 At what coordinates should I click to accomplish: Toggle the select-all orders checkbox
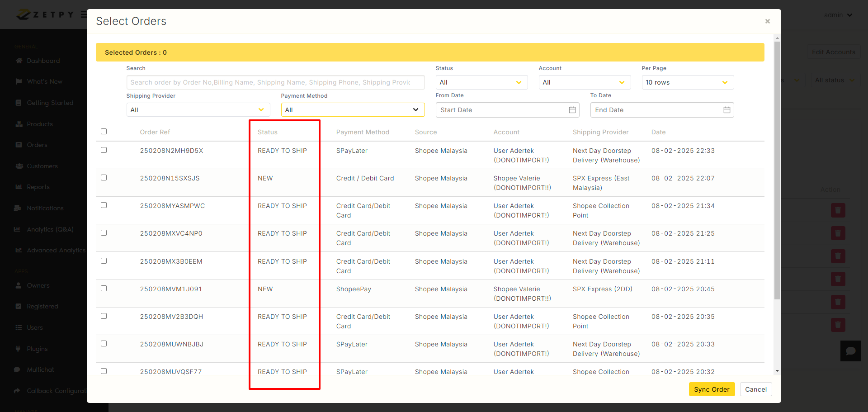(x=104, y=132)
